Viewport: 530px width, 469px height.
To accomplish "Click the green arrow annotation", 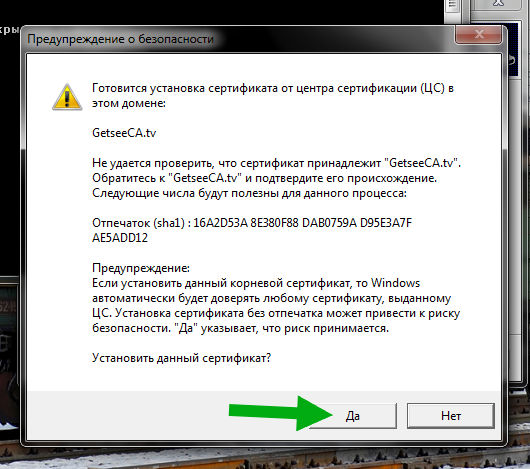I will pos(281,413).
